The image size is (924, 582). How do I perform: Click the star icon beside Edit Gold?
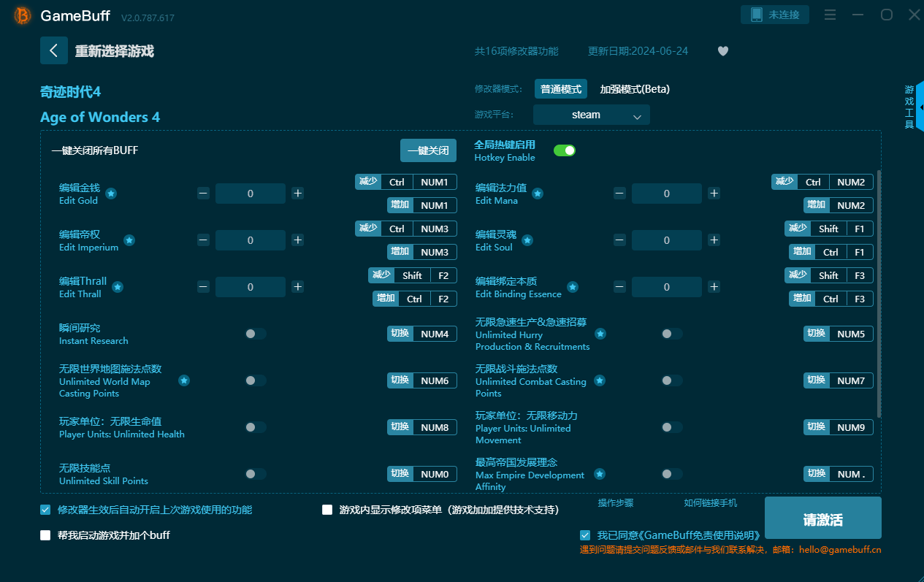click(x=111, y=194)
